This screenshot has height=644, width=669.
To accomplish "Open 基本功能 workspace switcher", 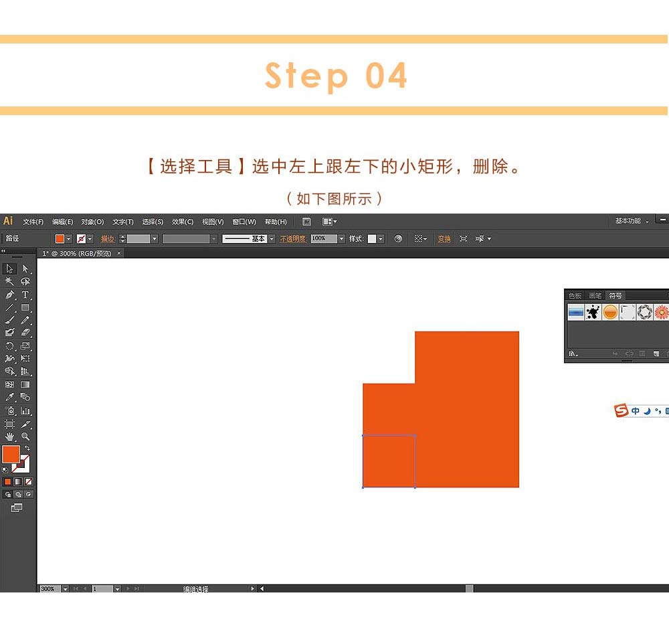I will click(x=632, y=221).
